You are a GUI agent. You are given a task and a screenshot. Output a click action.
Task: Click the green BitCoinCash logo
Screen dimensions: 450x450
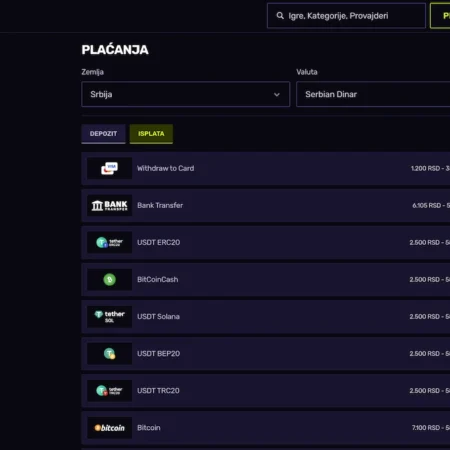pos(109,279)
